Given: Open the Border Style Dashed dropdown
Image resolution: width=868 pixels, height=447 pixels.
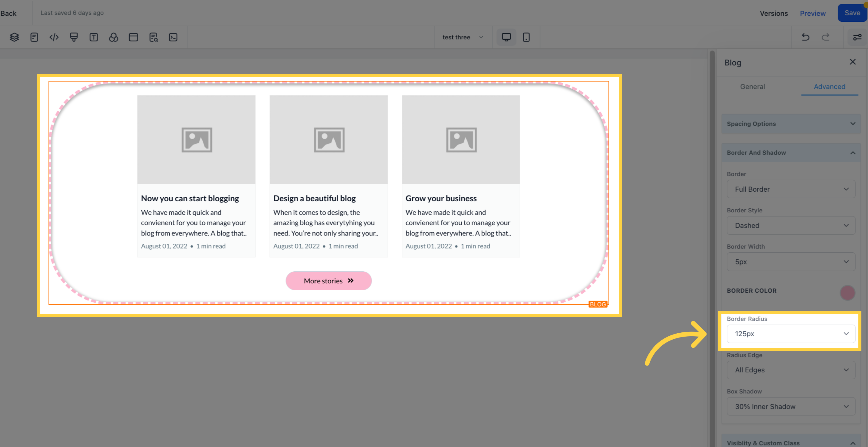Looking at the screenshot, I should (x=790, y=226).
